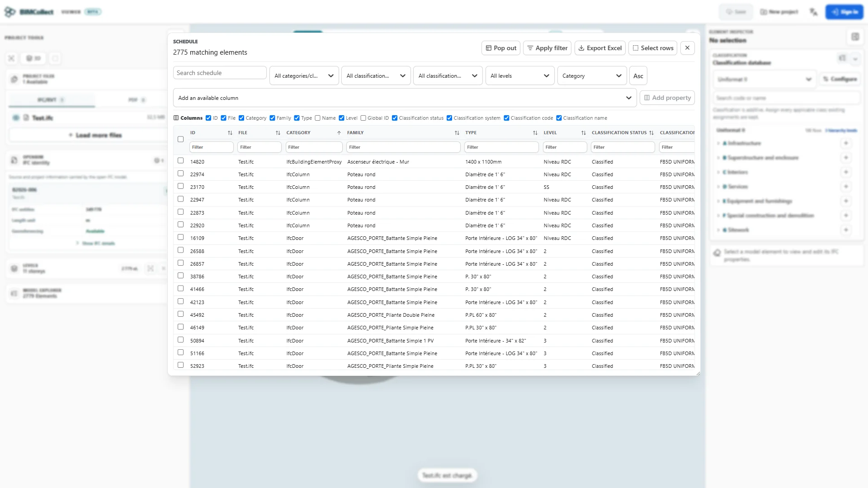Screen dimensions: 868x488
Task: Sort by the File column arrows icon
Action: click(x=278, y=133)
